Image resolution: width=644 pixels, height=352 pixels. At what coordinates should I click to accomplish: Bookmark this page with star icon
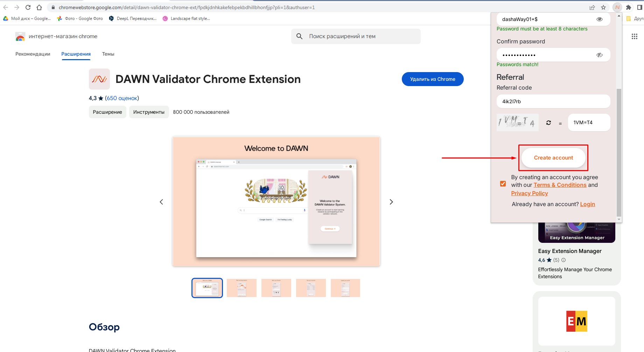(603, 7)
